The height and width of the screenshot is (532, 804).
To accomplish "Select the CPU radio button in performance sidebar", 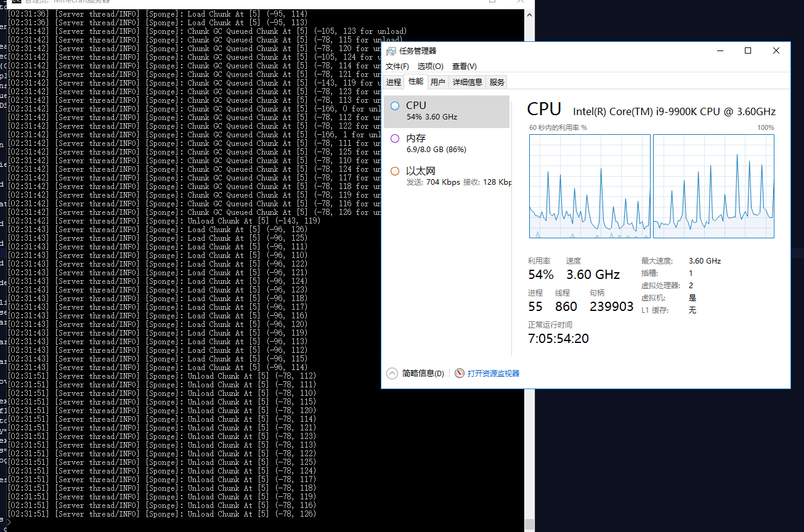I will [394, 105].
